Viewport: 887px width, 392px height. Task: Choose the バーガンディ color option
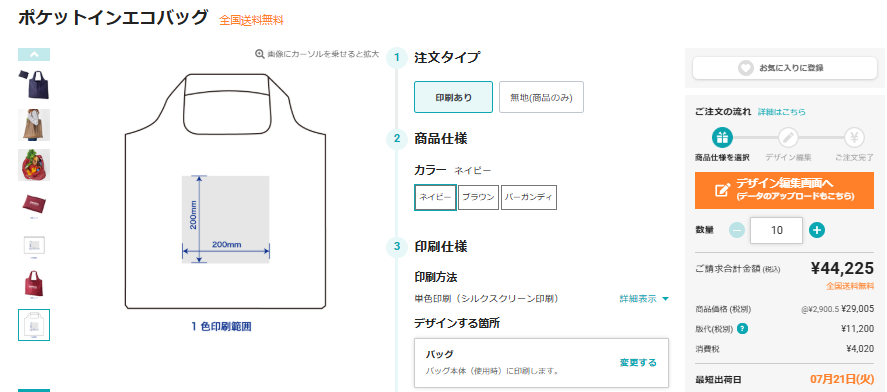529,197
